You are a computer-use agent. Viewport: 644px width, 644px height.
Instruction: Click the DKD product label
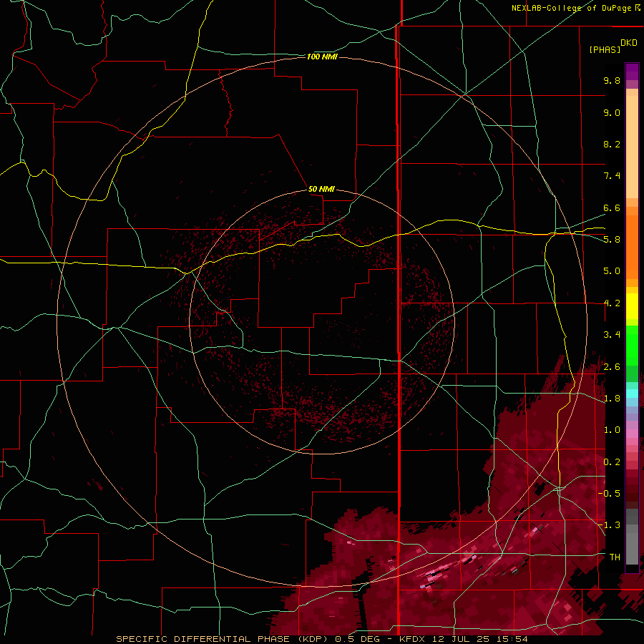pyautogui.click(x=629, y=43)
